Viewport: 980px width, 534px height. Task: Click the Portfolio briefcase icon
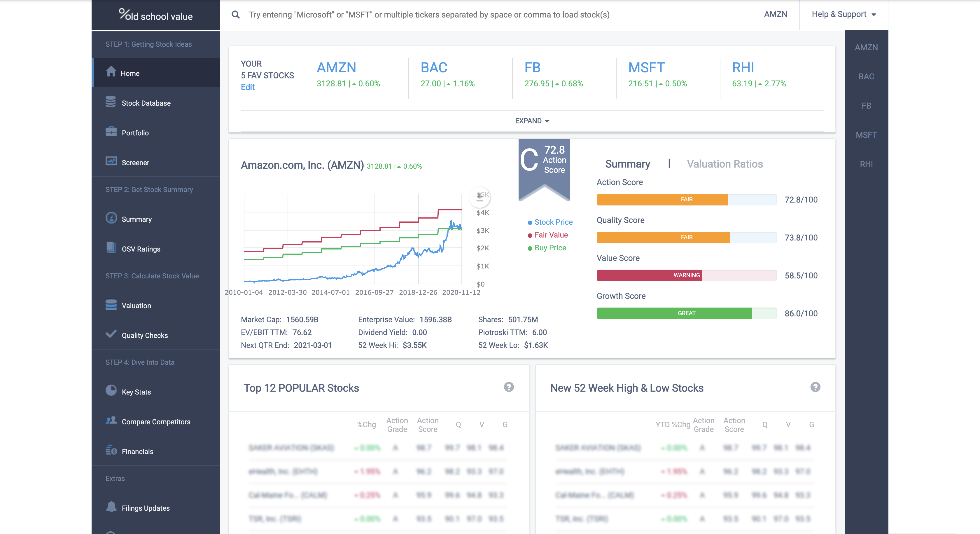[x=111, y=131]
